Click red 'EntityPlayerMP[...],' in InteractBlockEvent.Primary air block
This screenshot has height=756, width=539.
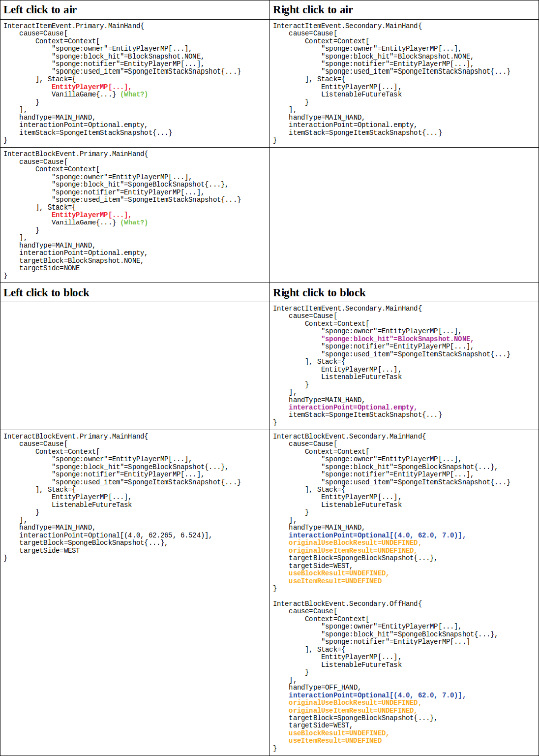click(x=91, y=215)
